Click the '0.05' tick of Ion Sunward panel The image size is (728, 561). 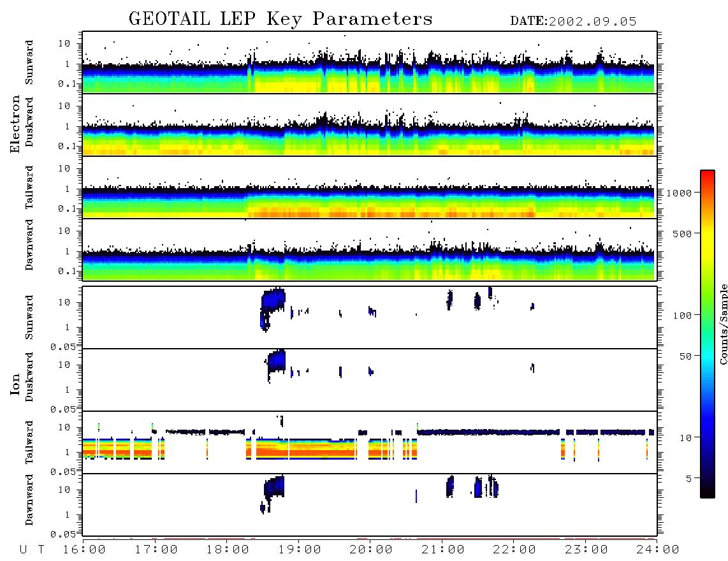pyautogui.click(x=63, y=346)
